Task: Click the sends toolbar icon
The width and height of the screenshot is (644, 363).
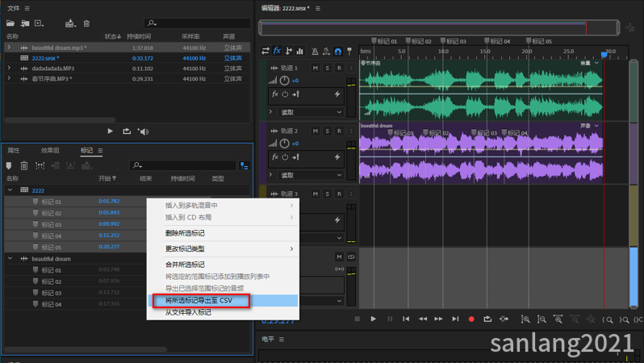Action: coord(289,51)
